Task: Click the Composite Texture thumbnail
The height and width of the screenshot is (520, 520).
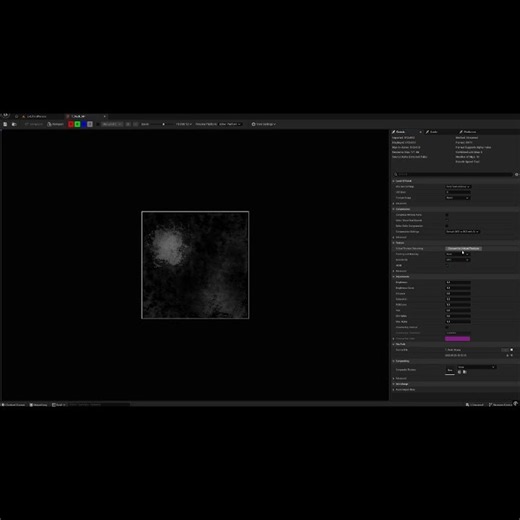Action: [x=450, y=370]
